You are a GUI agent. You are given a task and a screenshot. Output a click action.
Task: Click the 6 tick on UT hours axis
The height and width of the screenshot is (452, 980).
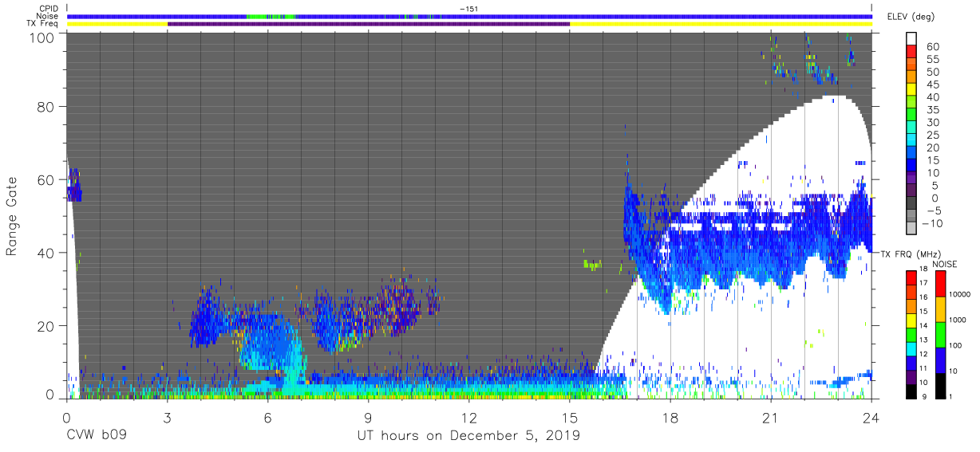pyautogui.click(x=268, y=416)
